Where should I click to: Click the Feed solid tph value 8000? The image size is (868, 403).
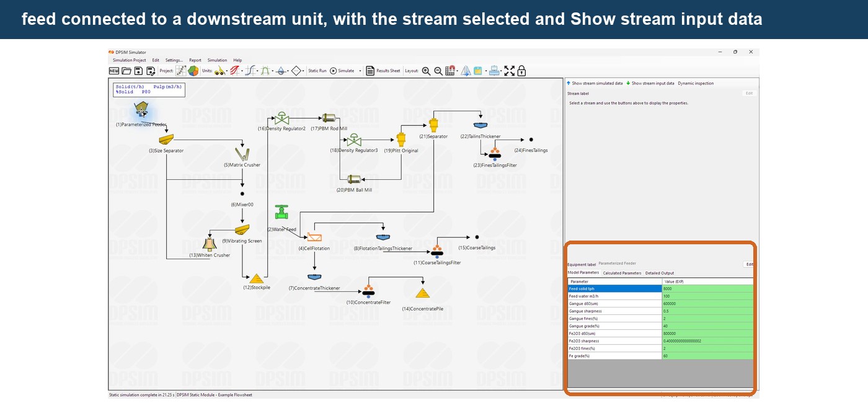point(707,289)
